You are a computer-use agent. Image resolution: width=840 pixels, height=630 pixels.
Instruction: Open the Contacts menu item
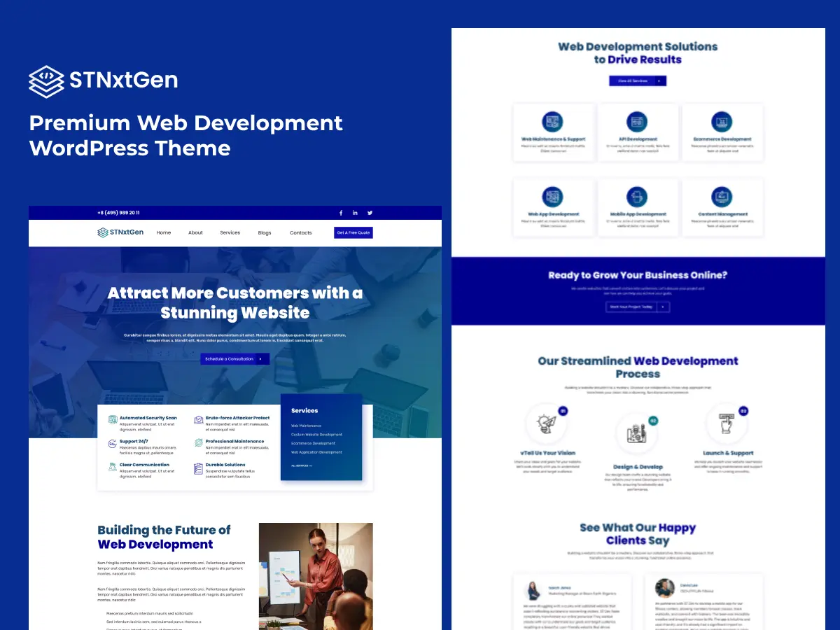click(301, 232)
